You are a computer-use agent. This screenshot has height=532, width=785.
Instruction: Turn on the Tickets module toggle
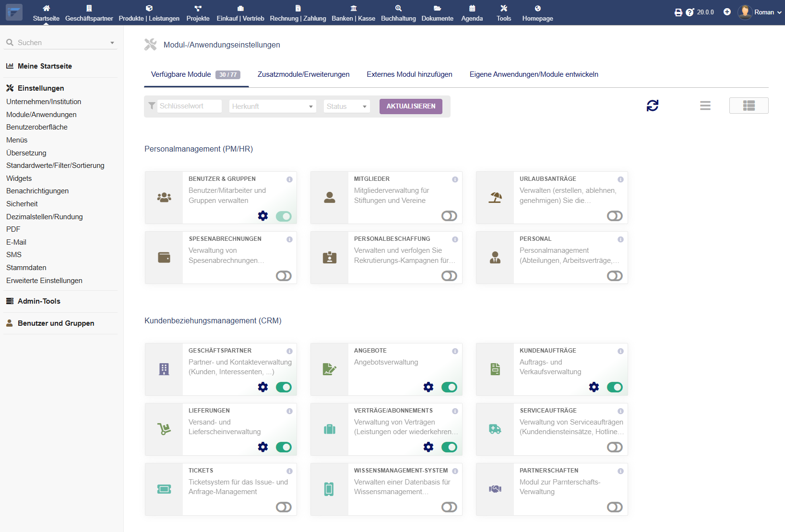coord(284,507)
